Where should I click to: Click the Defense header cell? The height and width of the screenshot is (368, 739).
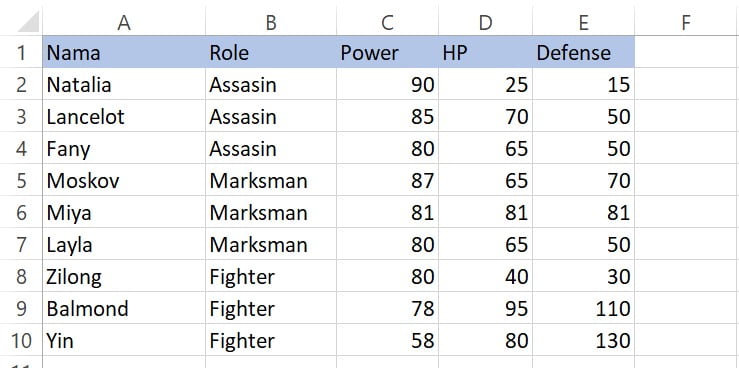coord(583,52)
